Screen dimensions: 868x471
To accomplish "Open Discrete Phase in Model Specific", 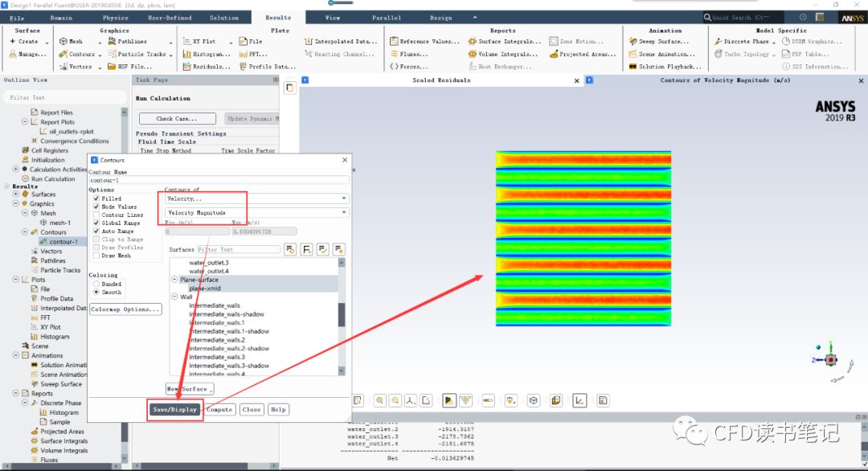I will tap(741, 42).
